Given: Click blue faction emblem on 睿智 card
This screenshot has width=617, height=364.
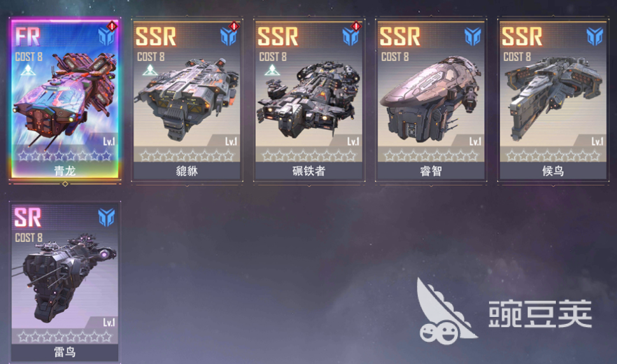Looking at the screenshot, I should [x=472, y=36].
